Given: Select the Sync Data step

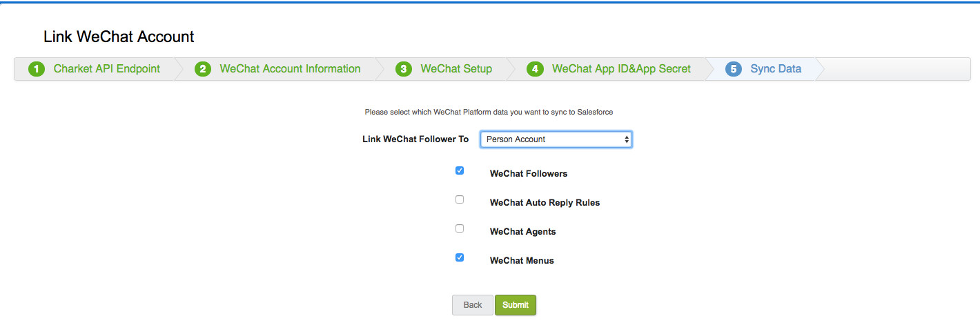Looking at the screenshot, I should 776,69.
